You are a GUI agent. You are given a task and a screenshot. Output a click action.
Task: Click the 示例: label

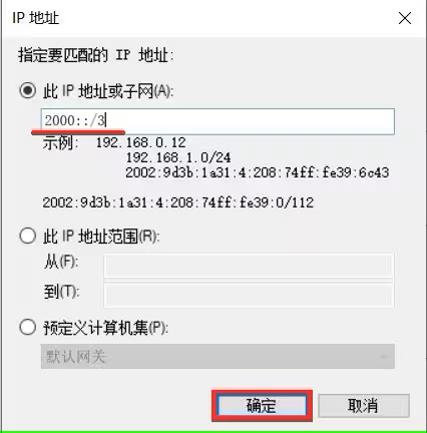pyautogui.click(x=61, y=143)
